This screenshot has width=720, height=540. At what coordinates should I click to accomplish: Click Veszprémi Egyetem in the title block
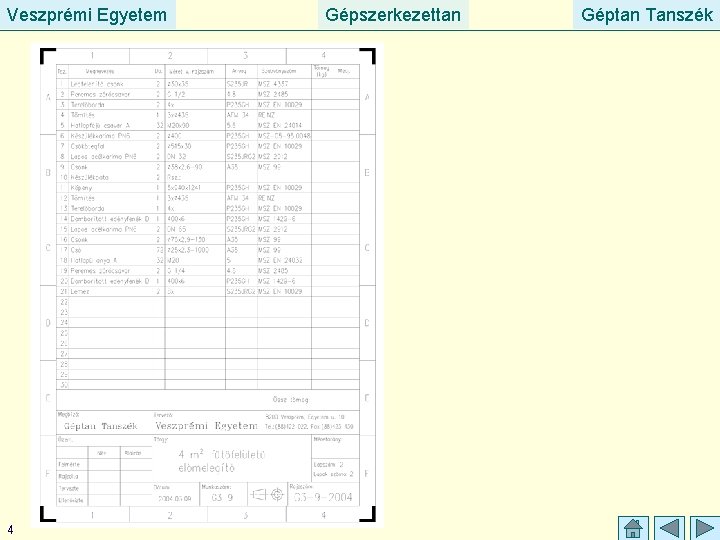tap(206, 426)
